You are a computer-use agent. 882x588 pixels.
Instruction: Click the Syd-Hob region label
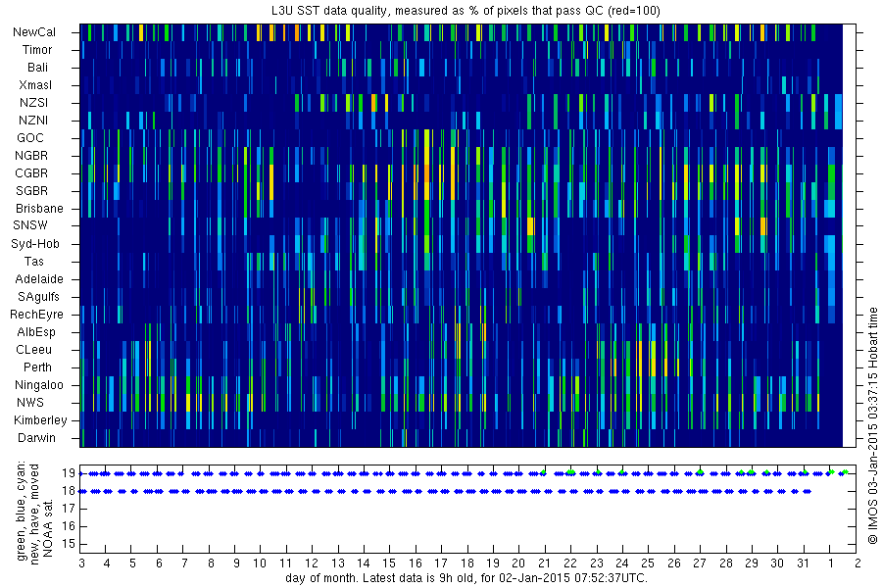click(x=35, y=244)
